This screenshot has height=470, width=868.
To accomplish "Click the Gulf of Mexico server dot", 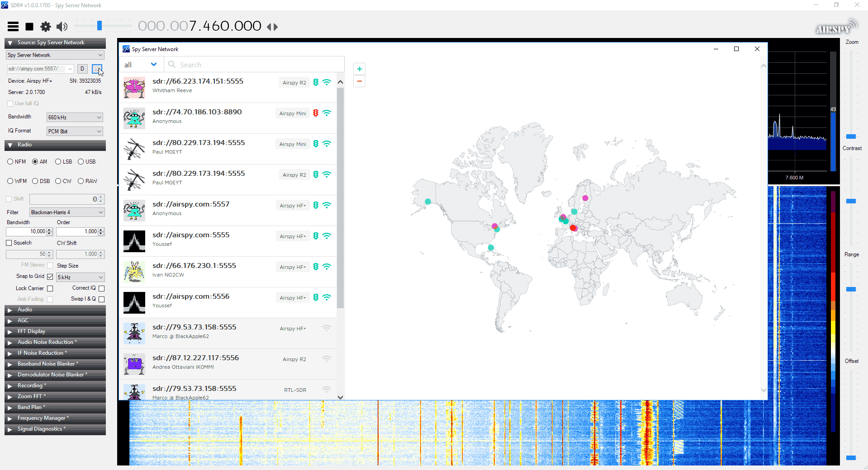I will pyautogui.click(x=491, y=248).
